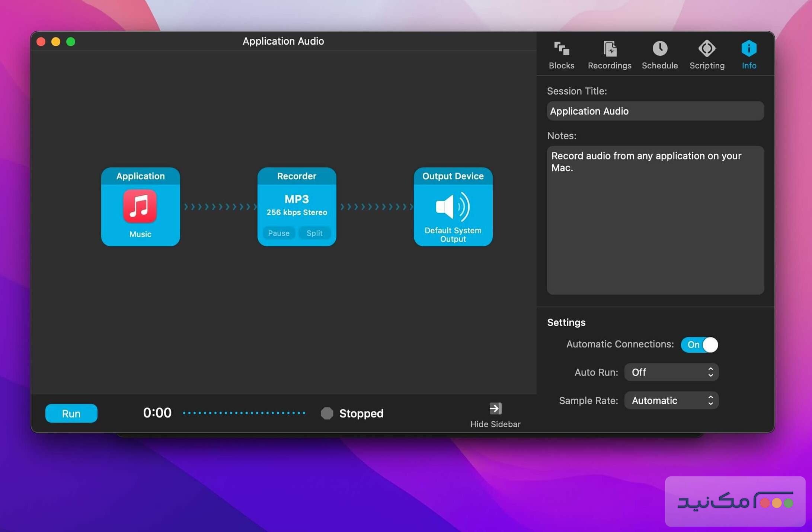812x532 pixels.
Task: Open the Scripting panel
Action: coord(707,54)
